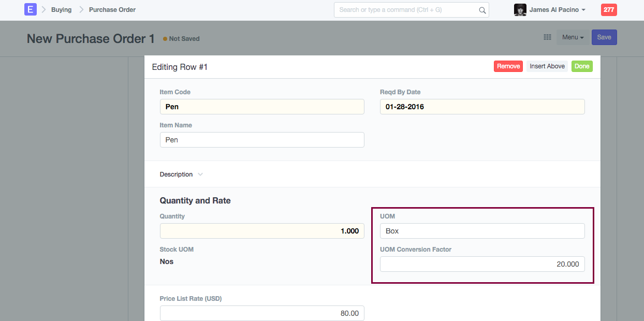
Task: Focus the Item Code field
Action: pos(262,107)
